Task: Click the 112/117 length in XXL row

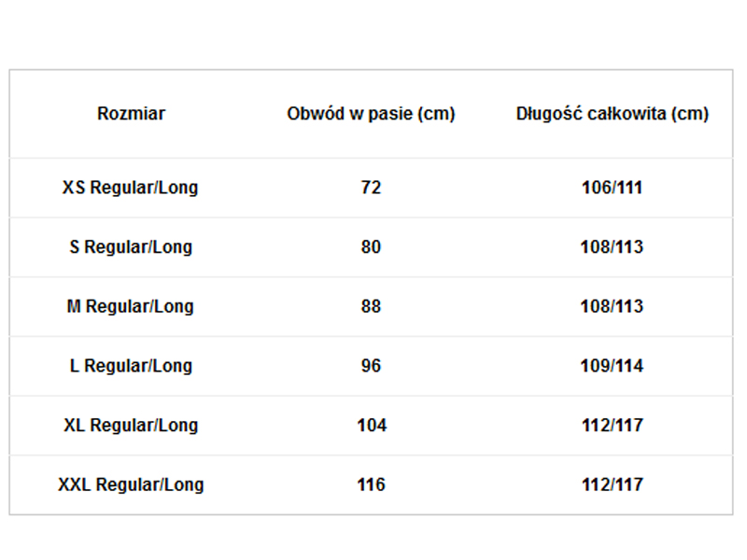Action: point(612,485)
